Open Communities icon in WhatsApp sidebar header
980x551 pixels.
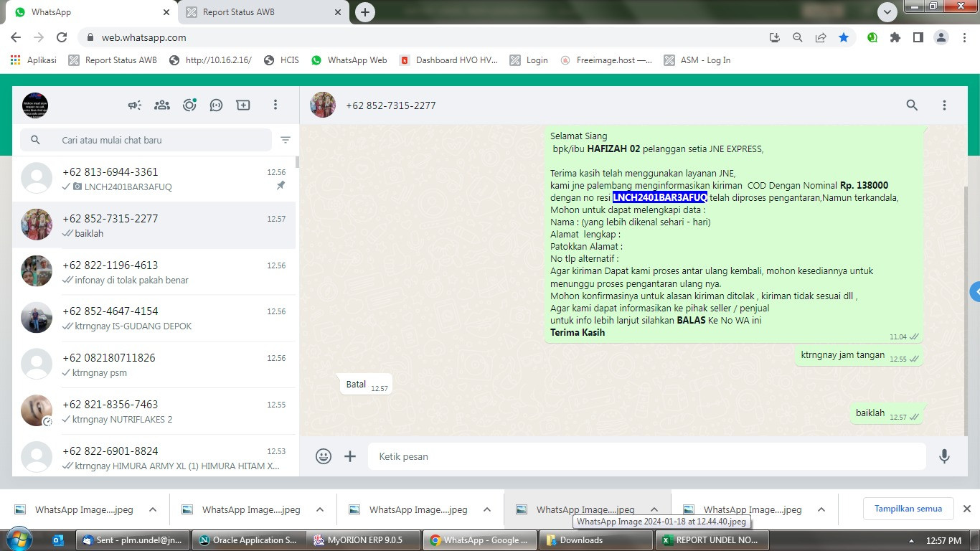click(x=134, y=105)
